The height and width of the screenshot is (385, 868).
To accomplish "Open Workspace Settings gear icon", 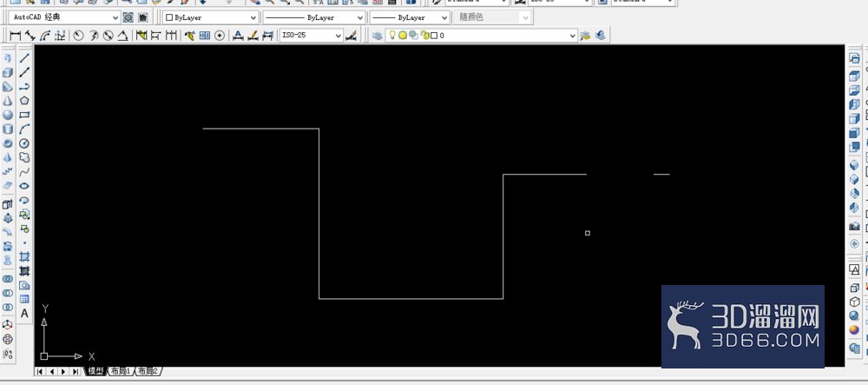I will coord(128,17).
